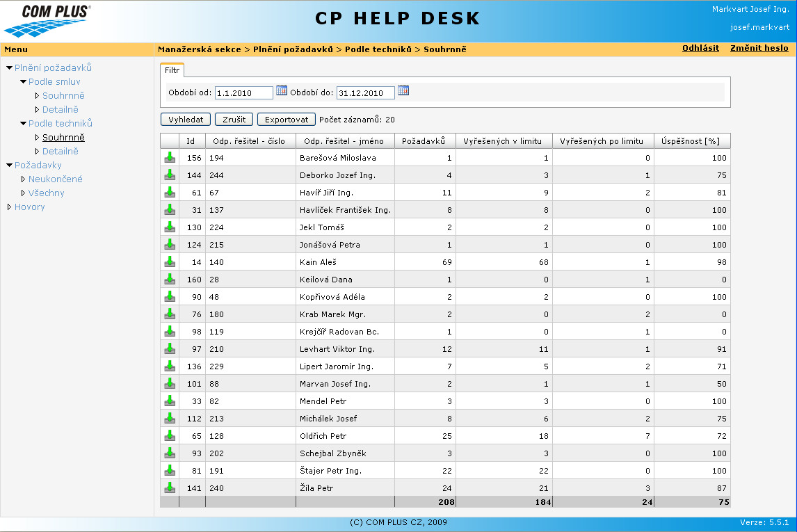Click the Vyhledat button
This screenshot has height=532, width=797.
(x=186, y=120)
